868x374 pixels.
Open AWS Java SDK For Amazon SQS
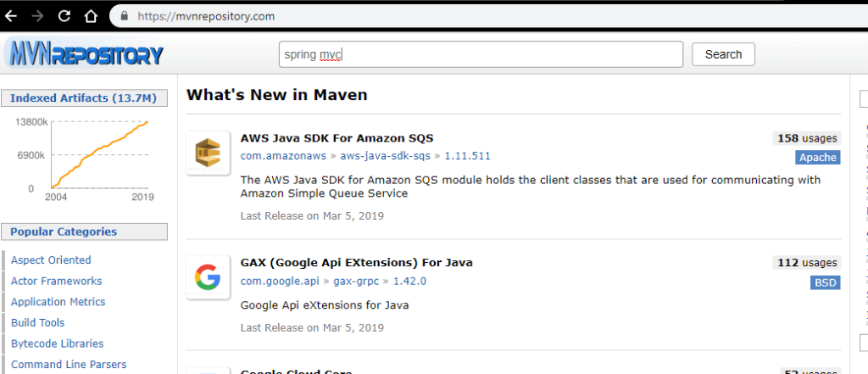click(x=337, y=137)
